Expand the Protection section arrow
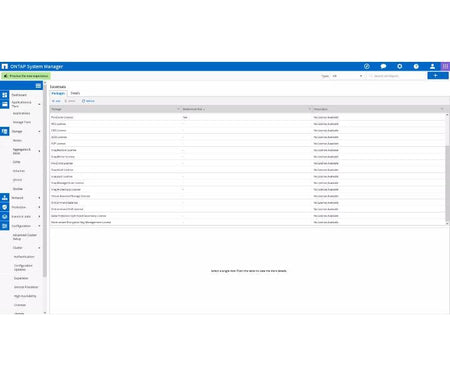The width and height of the screenshot is (450, 375). (39, 207)
